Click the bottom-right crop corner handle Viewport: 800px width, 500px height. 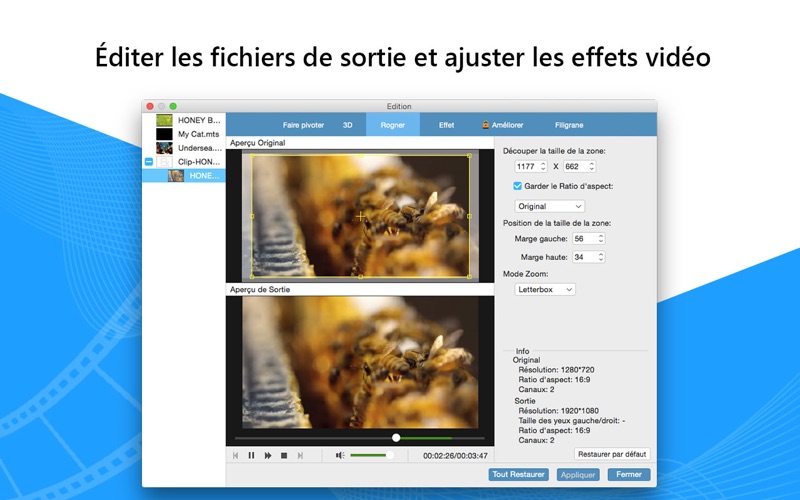[469, 277]
